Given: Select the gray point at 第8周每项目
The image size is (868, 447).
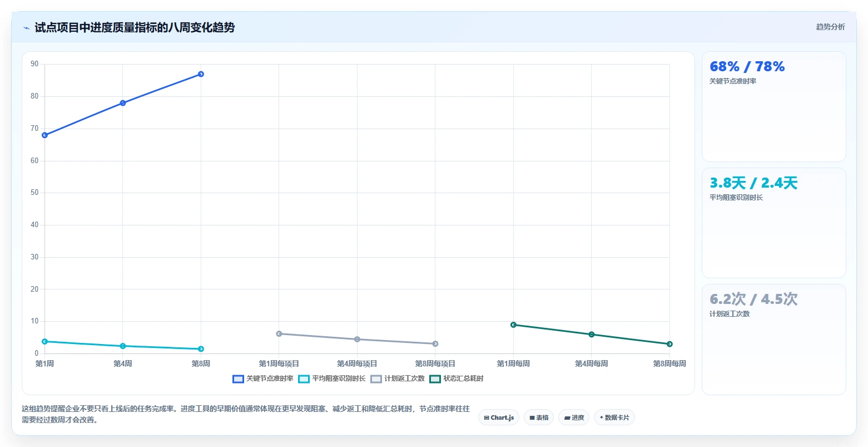Looking at the screenshot, I should point(435,344).
